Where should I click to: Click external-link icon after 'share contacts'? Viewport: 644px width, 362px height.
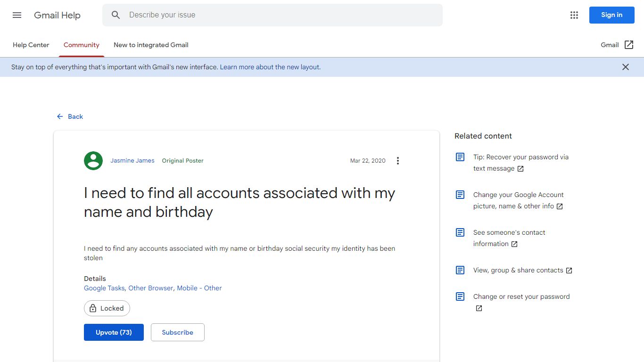point(569,271)
